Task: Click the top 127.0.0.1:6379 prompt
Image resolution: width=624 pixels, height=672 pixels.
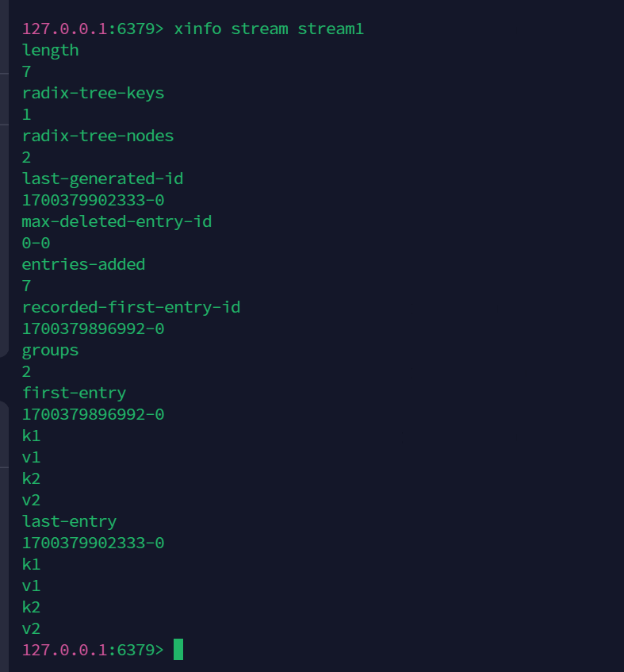Action: point(92,29)
